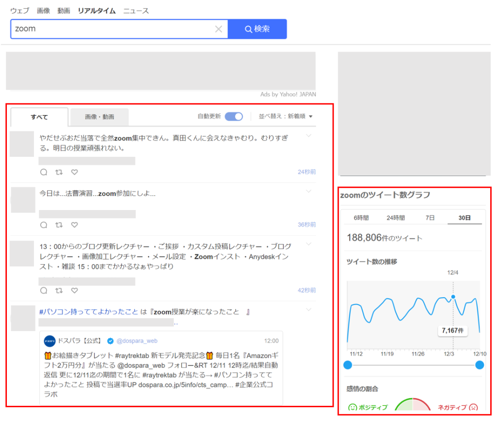This screenshot has height=426, width=504.
Task: Switch to the 画像・動画 tab
Action: click(99, 117)
